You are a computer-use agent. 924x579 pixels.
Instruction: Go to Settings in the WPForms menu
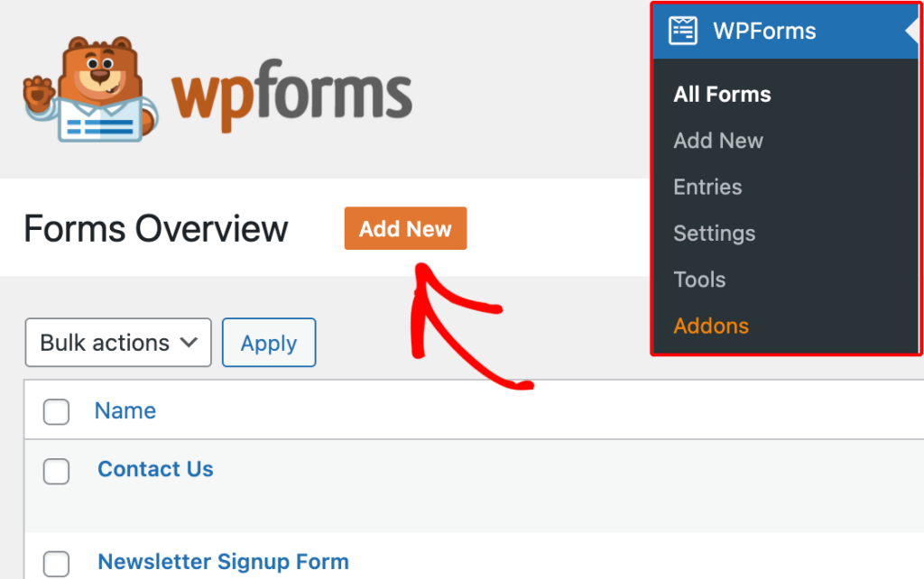point(714,233)
